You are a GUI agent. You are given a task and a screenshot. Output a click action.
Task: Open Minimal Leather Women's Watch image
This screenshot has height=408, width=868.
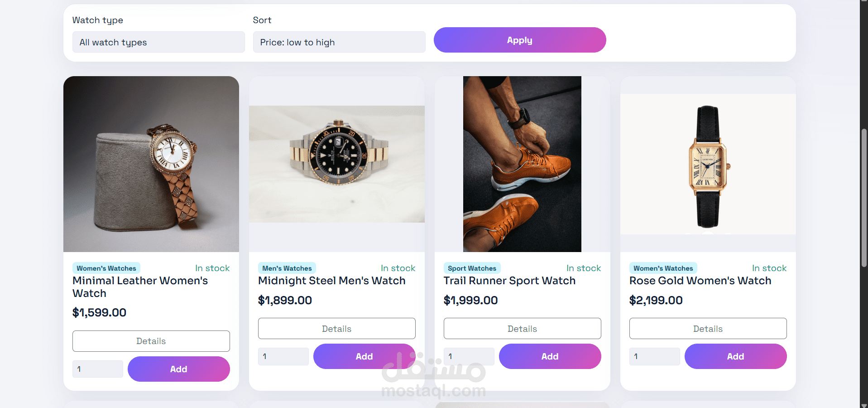pos(151,164)
